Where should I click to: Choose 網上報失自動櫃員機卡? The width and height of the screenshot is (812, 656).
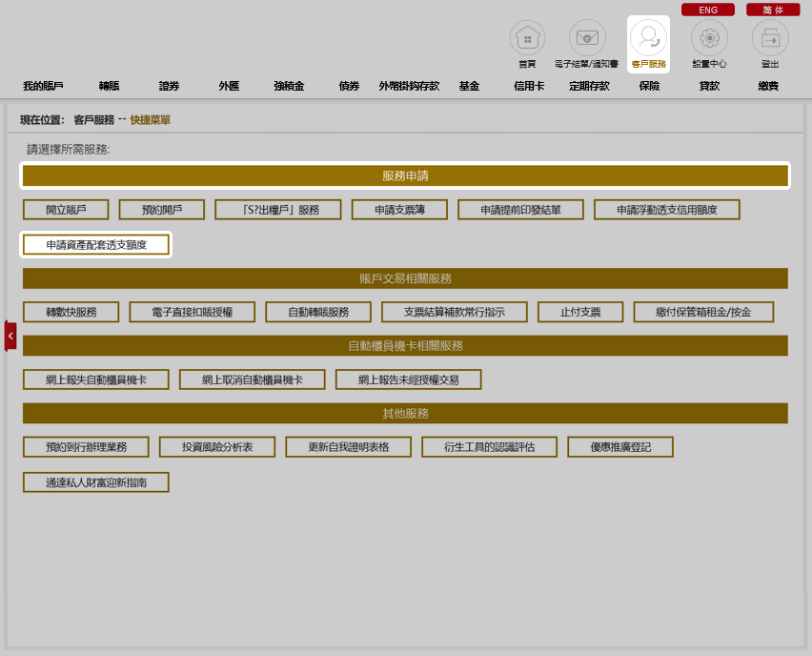tap(96, 379)
